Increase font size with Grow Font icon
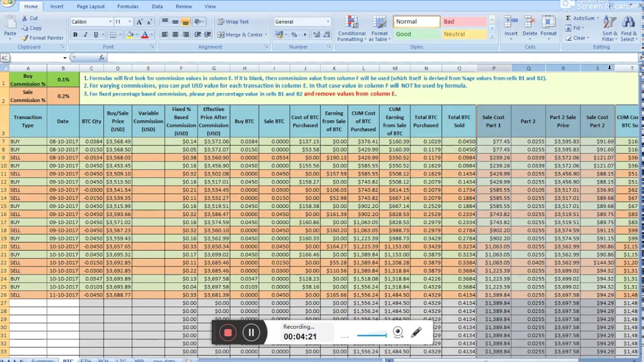644x362 pixels. [139, 22]
